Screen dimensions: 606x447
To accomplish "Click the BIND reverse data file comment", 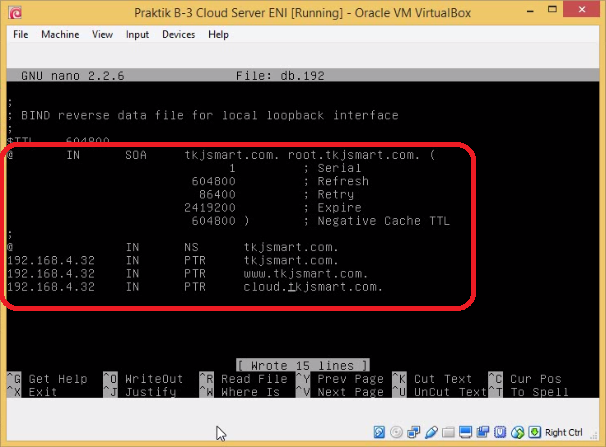I will 209,115.
